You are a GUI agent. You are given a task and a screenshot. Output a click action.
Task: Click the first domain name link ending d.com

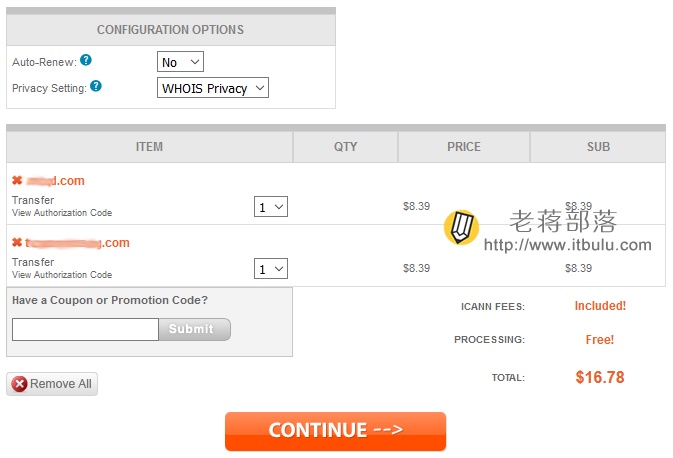coord(55,181)
